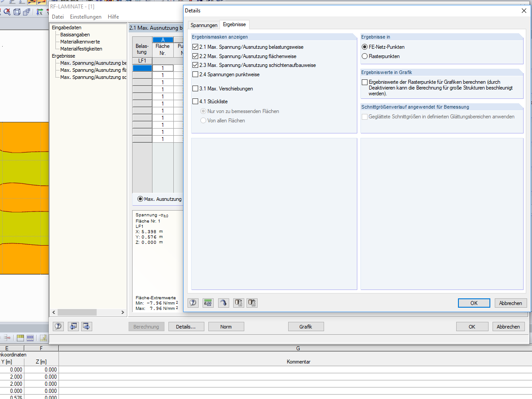Click the units and decimals 0.00 icon
Screen dimensions: 532x399
pyautogui.click(x=208, y=303)
